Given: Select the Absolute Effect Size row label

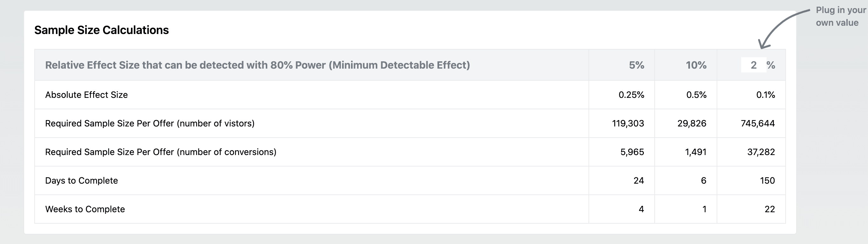Looking at the screenshot, I should click(x=86, y=95).
